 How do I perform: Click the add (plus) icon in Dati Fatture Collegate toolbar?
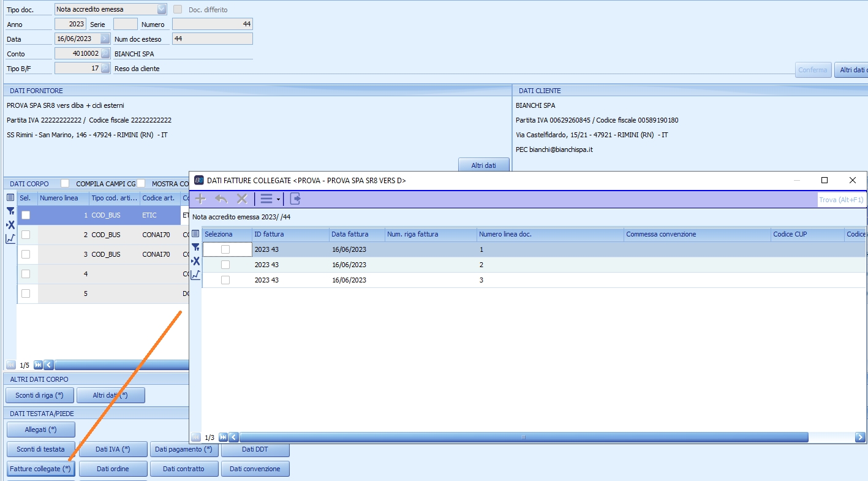tap(200, 199)
